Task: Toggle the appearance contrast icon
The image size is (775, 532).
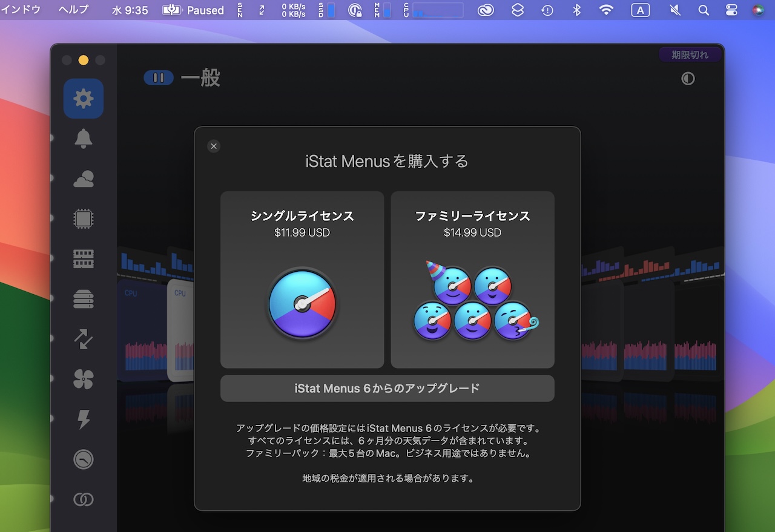Action: click(x=688, y=79)
